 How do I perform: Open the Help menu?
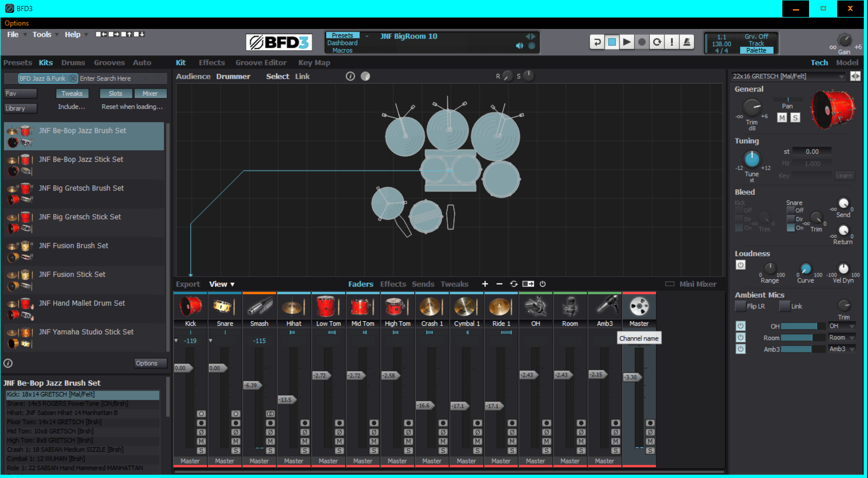pos(72,35)
